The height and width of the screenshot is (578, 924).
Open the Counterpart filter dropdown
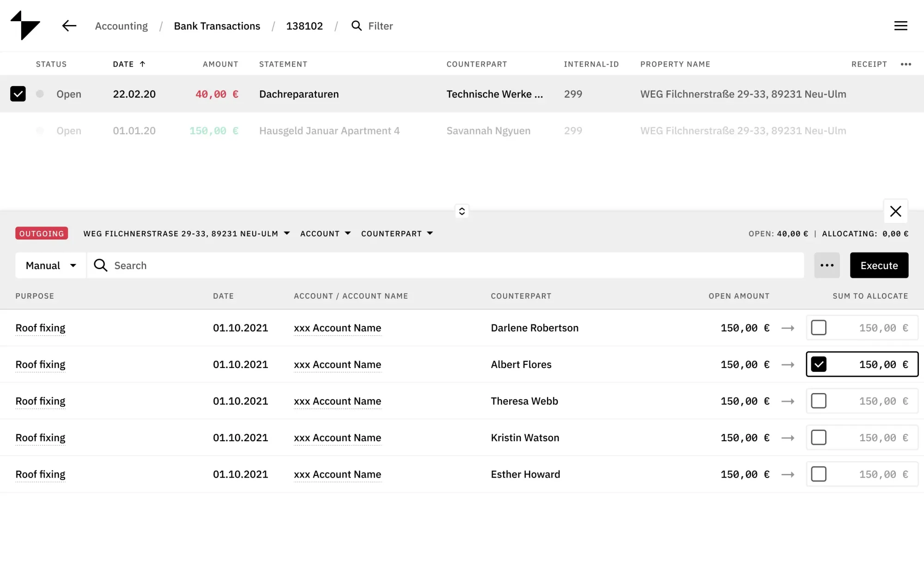coord(397,234)
